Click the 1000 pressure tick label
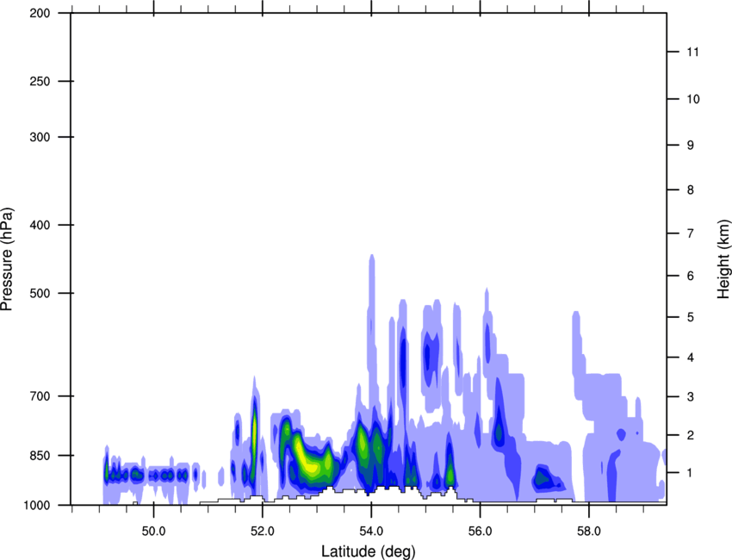732x560 pixels. pos(36,505)
